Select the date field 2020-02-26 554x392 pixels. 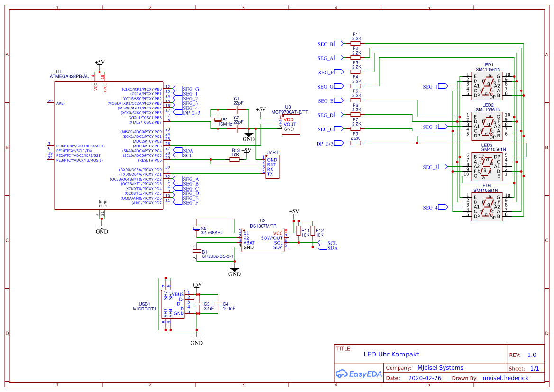pos(425,378)
